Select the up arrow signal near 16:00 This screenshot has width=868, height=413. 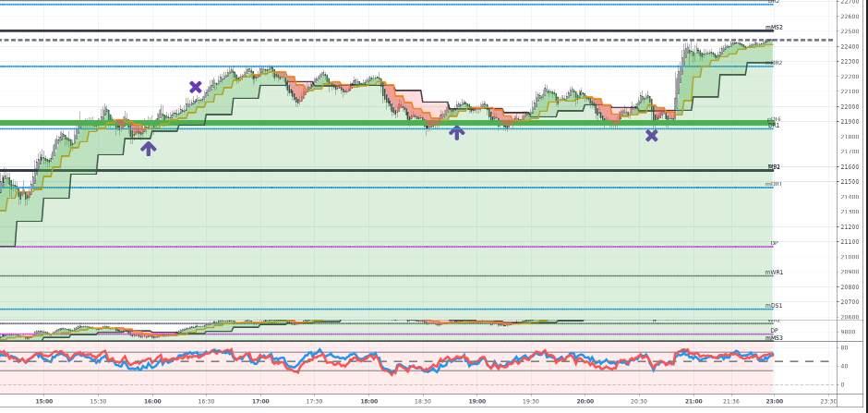click(x=149, y=148)
